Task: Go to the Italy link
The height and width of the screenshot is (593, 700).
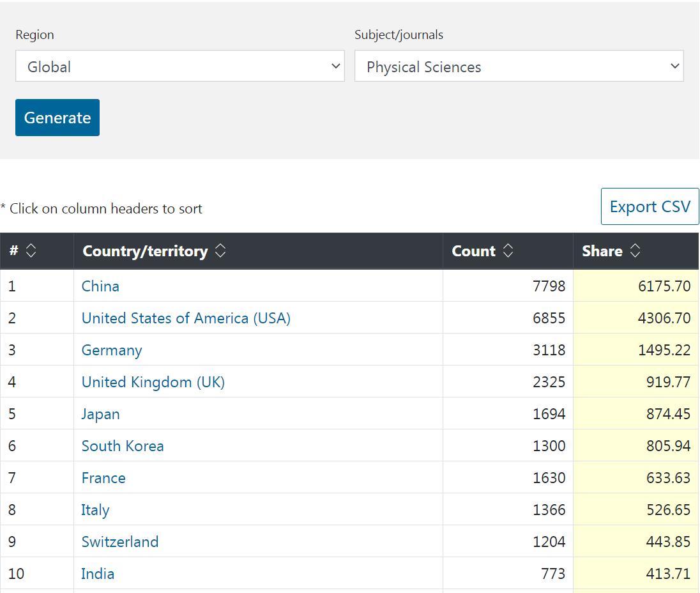Action: click(95, 510)
